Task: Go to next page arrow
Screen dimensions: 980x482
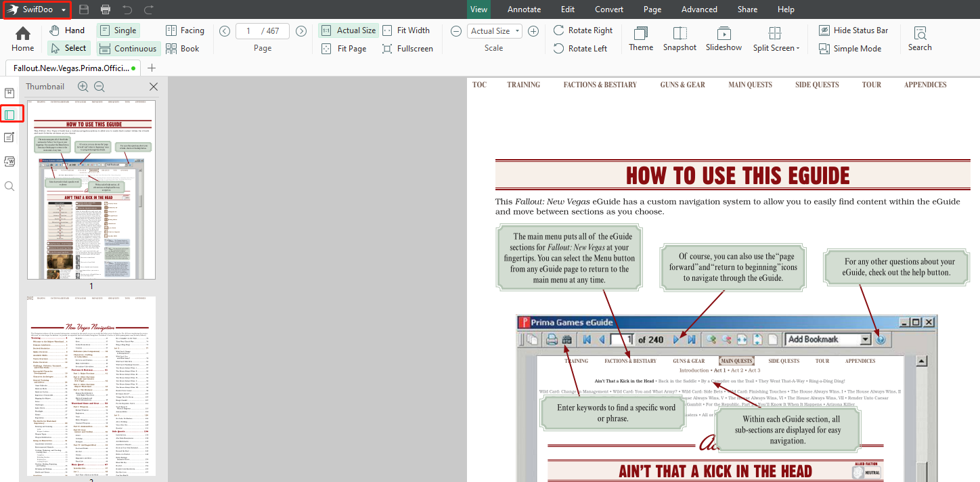Action: click(x=301, y=31)
